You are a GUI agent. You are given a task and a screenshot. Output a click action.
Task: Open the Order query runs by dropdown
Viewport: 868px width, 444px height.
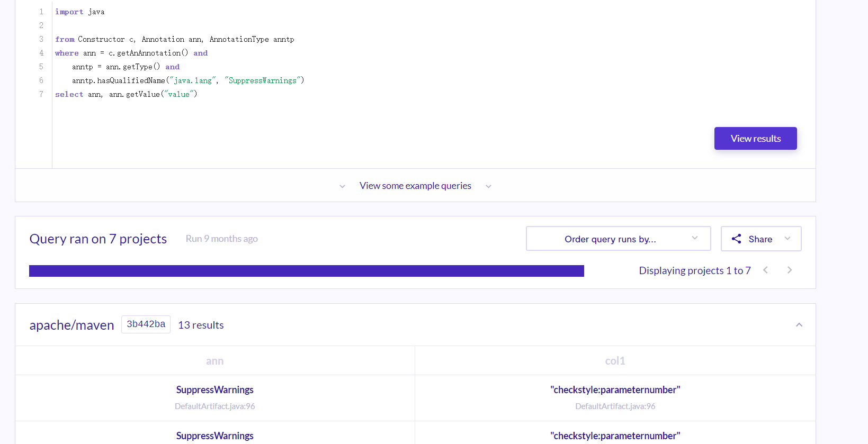click(618, 239)
